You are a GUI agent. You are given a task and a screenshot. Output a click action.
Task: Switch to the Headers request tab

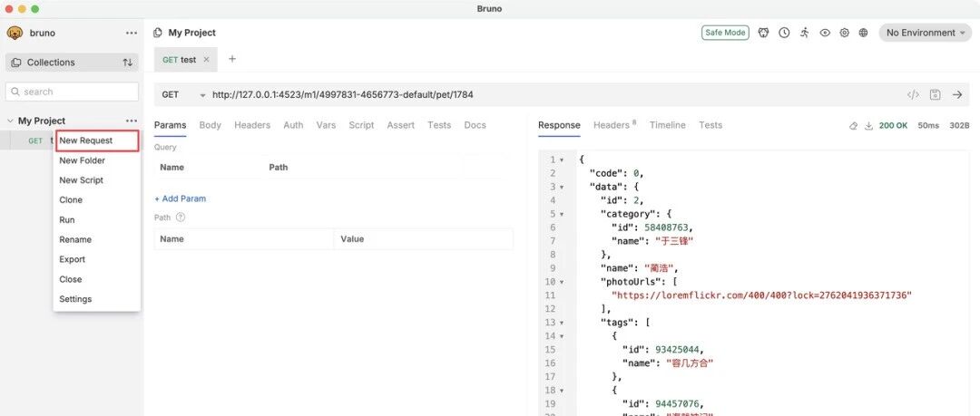[x=251, y=125]
